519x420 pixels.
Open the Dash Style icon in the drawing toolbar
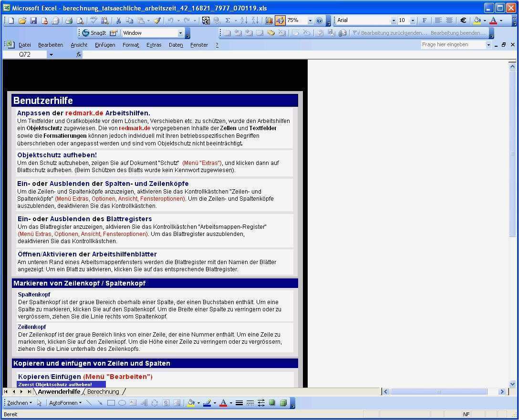coord(250,403)
